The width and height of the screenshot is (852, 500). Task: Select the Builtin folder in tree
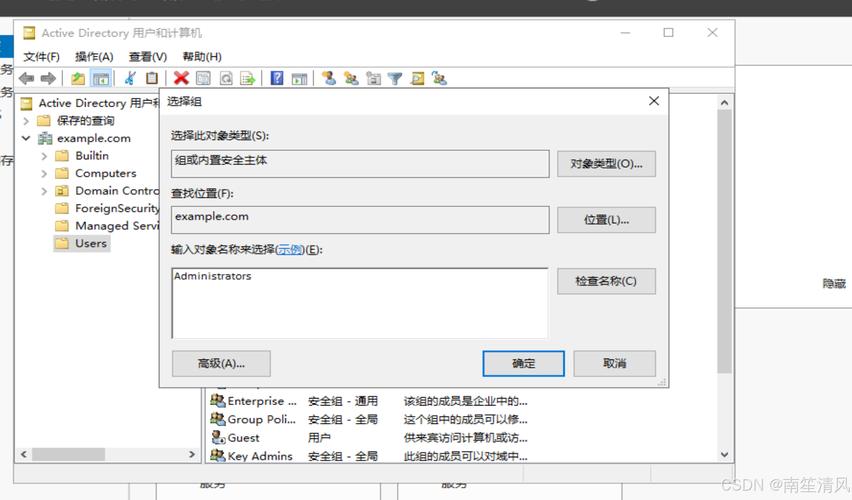point(82,156)
